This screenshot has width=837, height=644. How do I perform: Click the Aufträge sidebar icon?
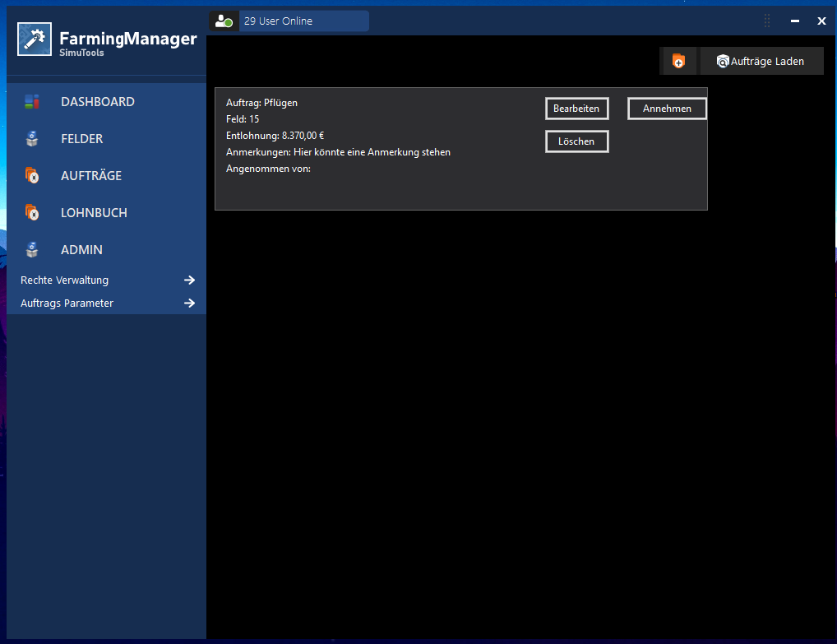pyautogui.click(x=32, y=176)
